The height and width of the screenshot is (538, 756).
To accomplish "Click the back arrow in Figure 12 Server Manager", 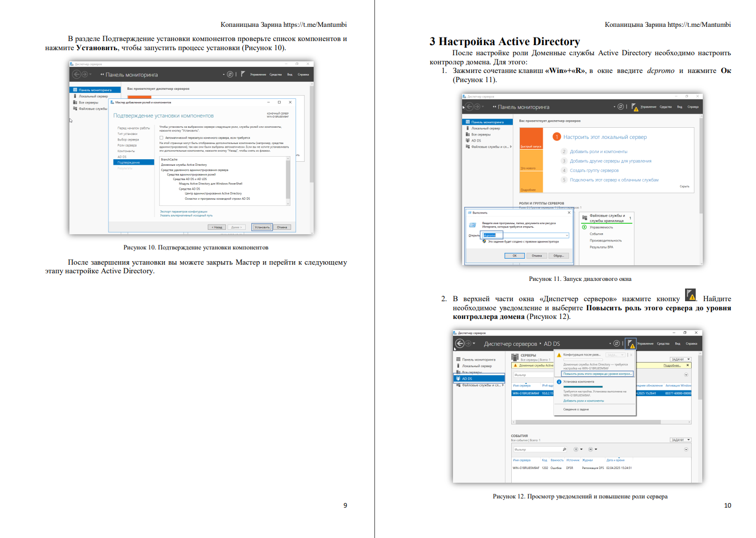I will (460, 343).
